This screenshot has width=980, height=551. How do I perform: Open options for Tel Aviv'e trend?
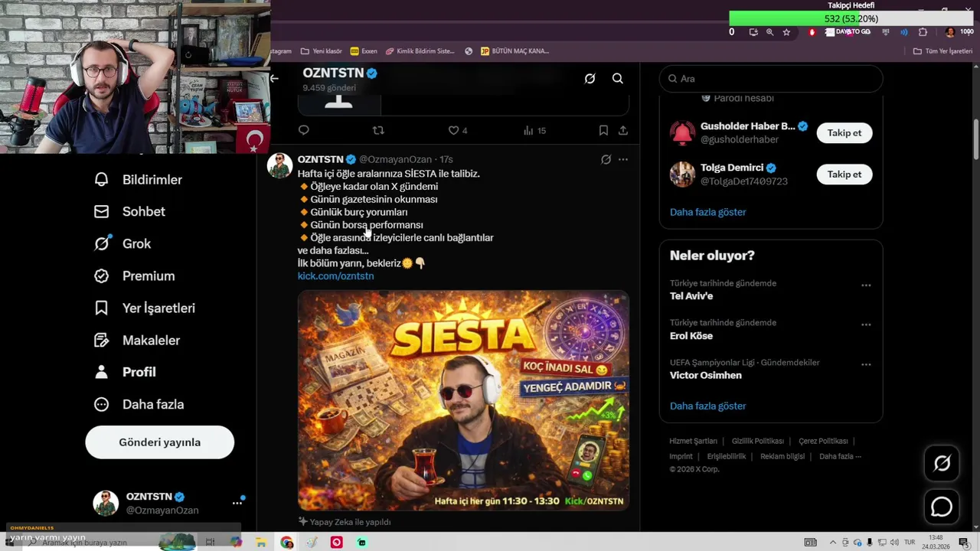[866, 285]
